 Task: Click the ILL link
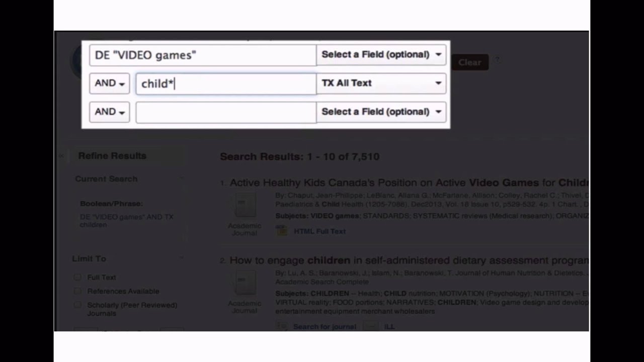[389, 326]
